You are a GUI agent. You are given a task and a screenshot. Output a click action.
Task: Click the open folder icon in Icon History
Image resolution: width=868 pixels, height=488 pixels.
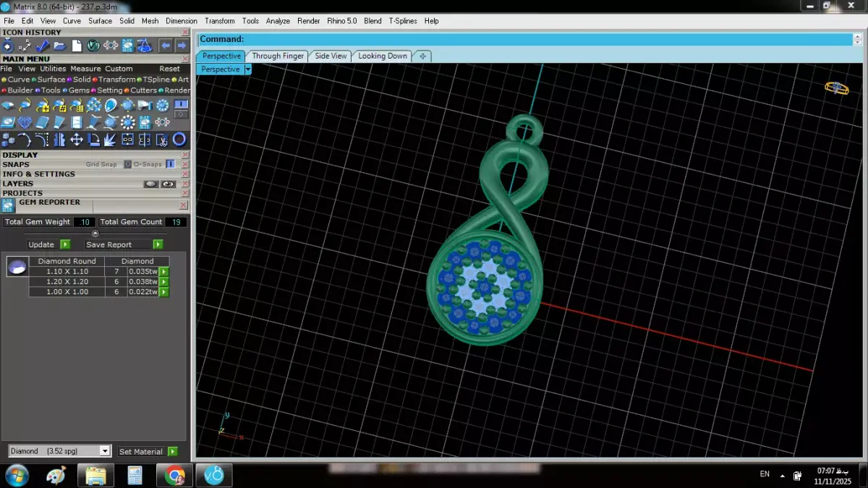(x=60, y=46)
